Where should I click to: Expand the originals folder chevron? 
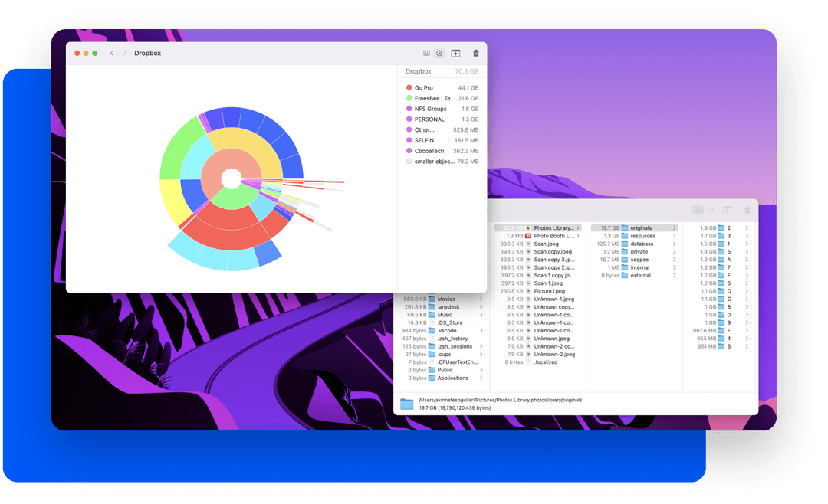[x=675, y=227]
